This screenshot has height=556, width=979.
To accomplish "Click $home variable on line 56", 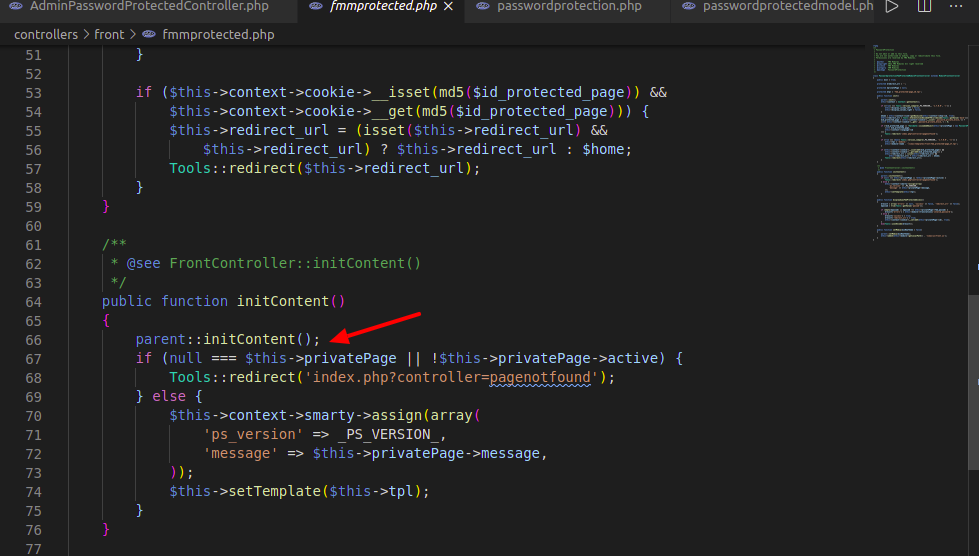I will pos(603,150).
